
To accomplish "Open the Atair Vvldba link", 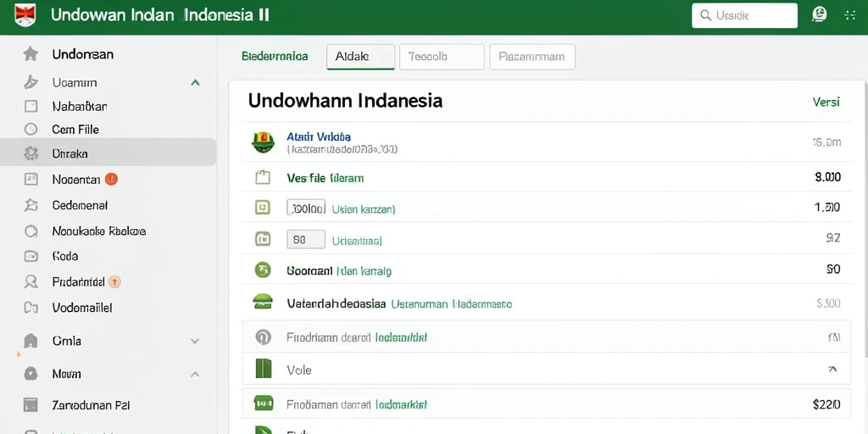I will click(319, 136).
